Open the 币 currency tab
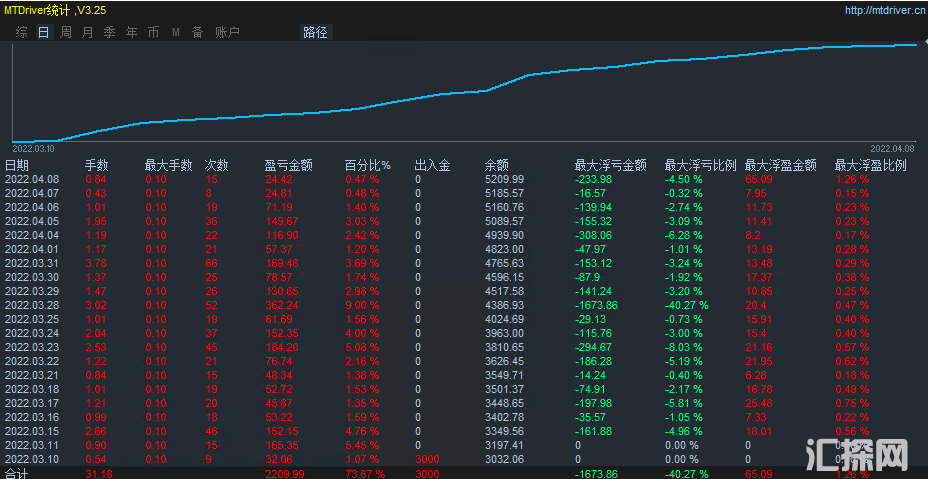This screenshot has height=479, width=928. (x=153, y=33)
